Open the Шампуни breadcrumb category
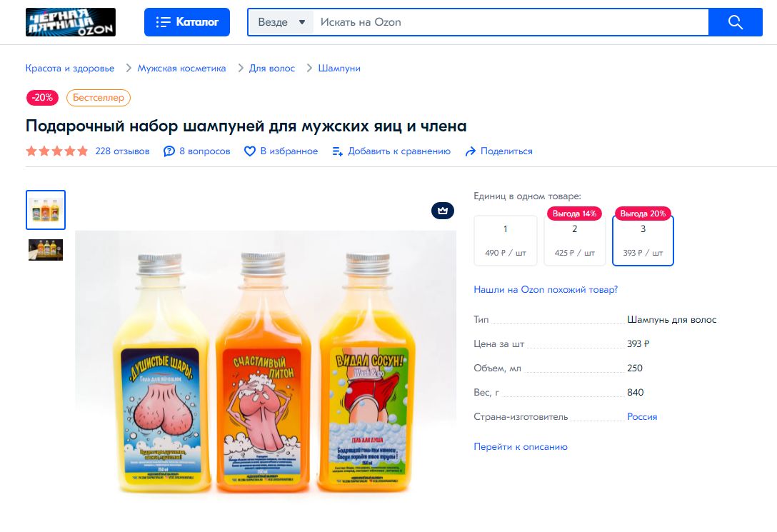The image size is (777, 532). (x=339, y=69)
